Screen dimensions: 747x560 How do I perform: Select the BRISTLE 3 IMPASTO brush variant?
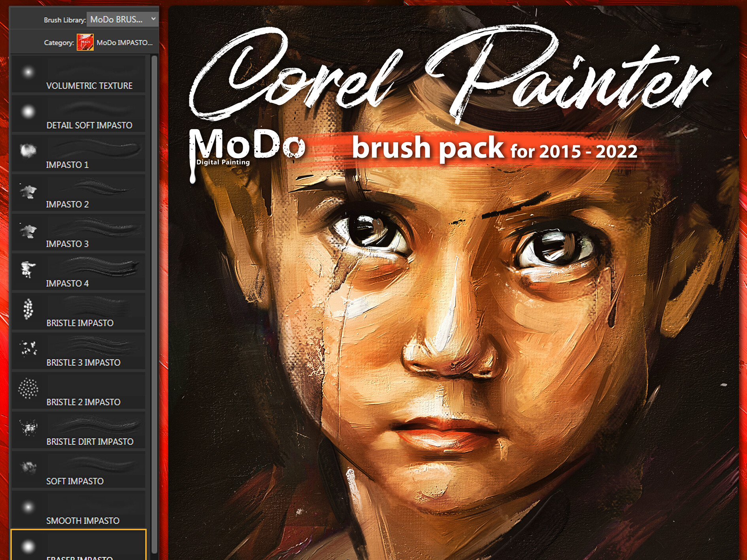[x=78, y=351]
